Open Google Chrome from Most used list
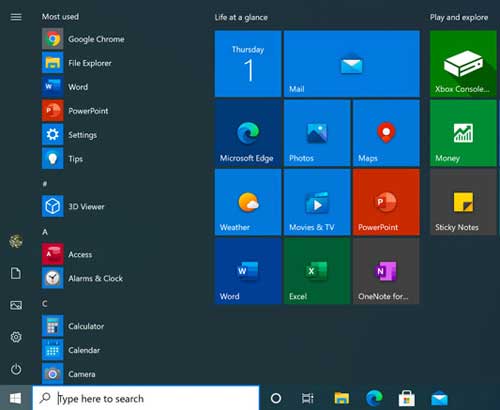Image resolution: width=500 pixels, height=410 pixels. [x=83, y=39]
